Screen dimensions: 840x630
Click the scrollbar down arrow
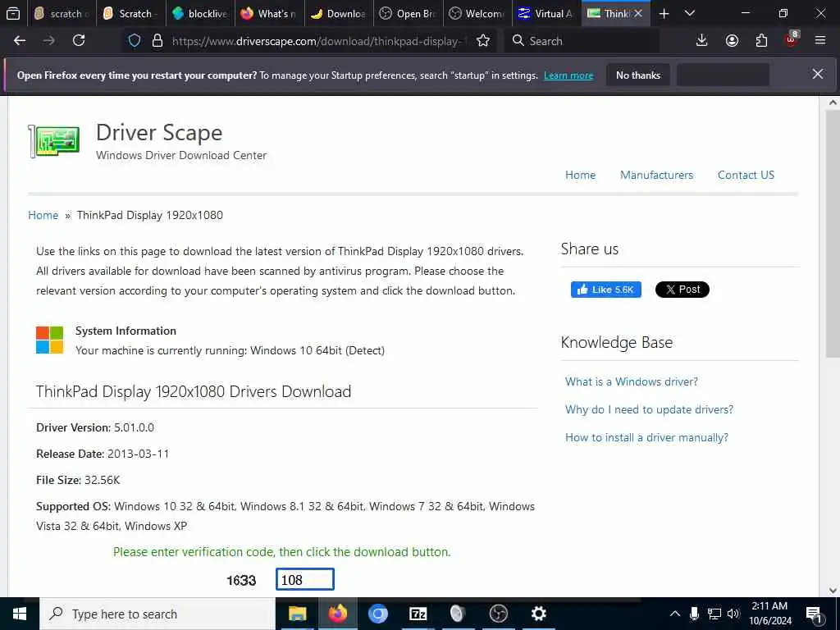click(833, 590)
